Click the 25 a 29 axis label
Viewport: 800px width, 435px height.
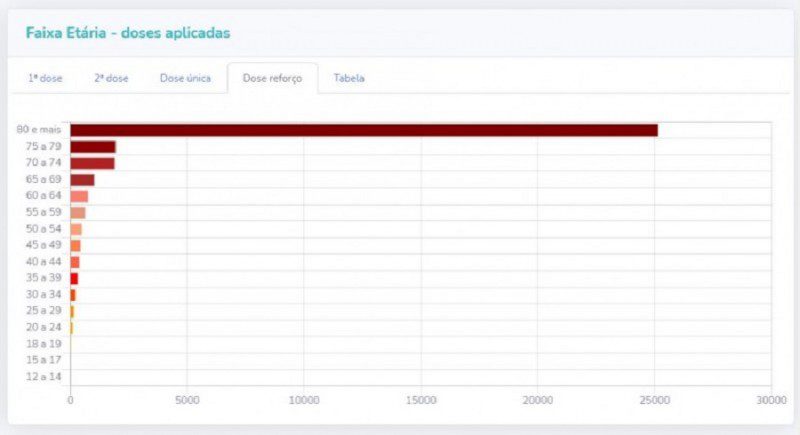[43, 311]
